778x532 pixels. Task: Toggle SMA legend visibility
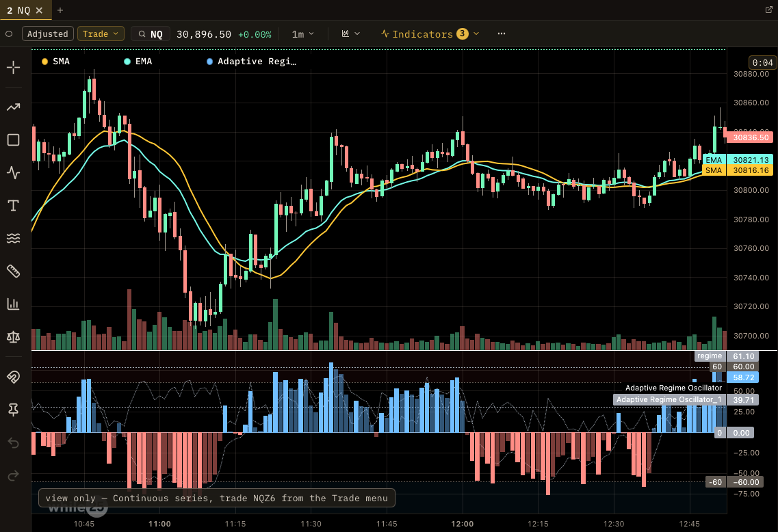pos(55,62)
